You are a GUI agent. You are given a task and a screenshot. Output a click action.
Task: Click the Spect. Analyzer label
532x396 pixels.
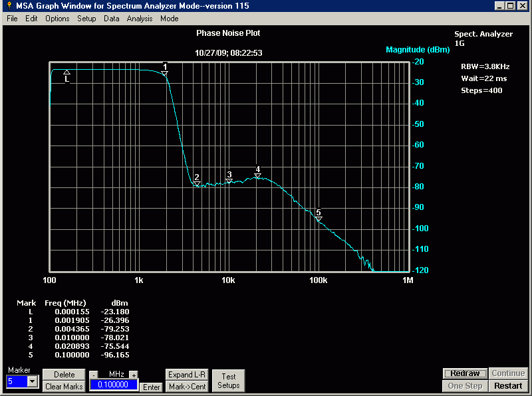tap(483, 34)
